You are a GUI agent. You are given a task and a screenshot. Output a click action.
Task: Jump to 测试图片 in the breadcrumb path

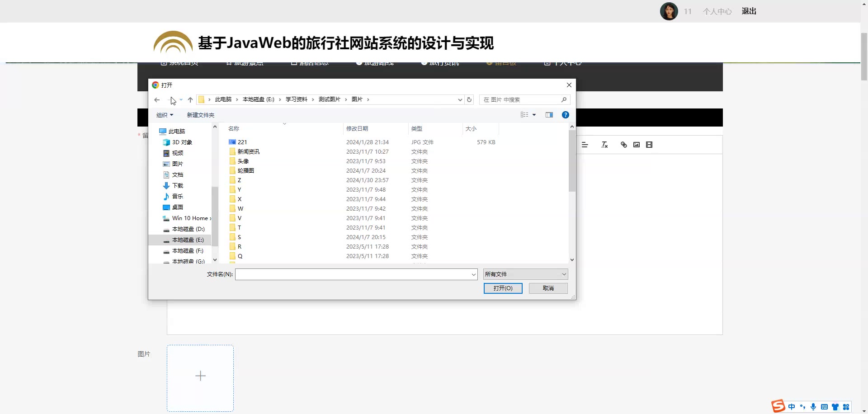point(330,99)
